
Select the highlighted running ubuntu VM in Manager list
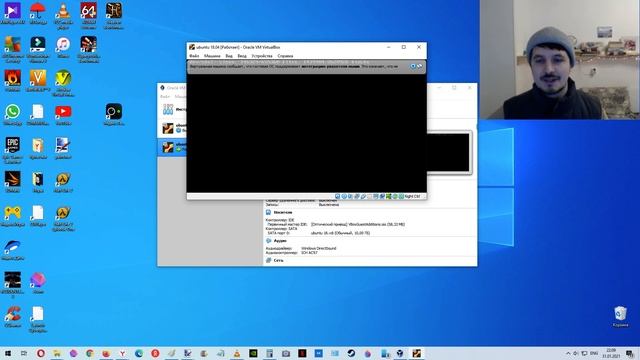172,147
